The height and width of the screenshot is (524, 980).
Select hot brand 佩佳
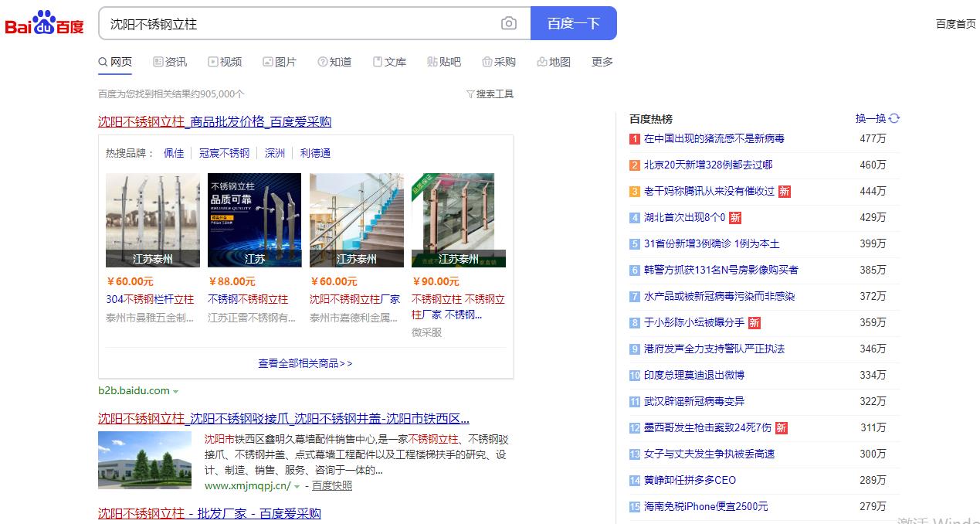pos(174,153)
